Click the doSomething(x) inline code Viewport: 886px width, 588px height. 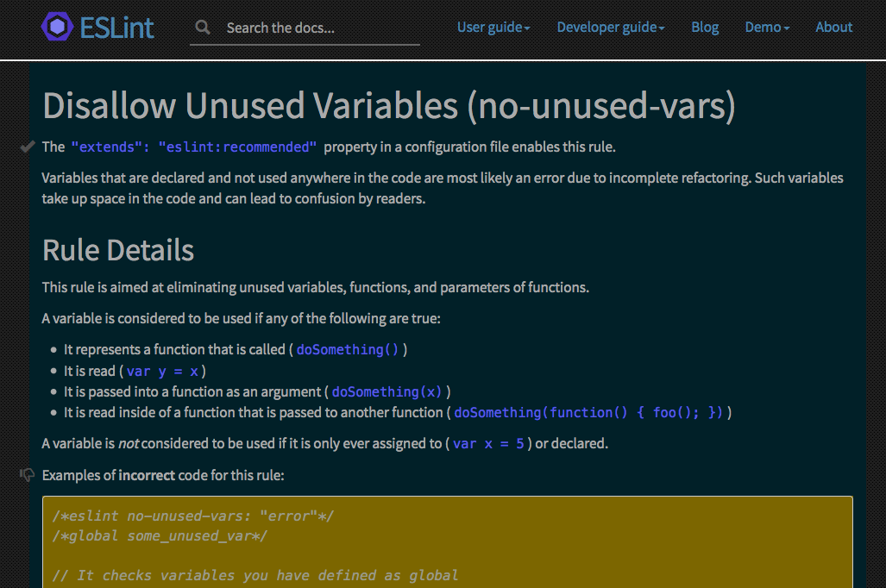click(x=386, y=391)
